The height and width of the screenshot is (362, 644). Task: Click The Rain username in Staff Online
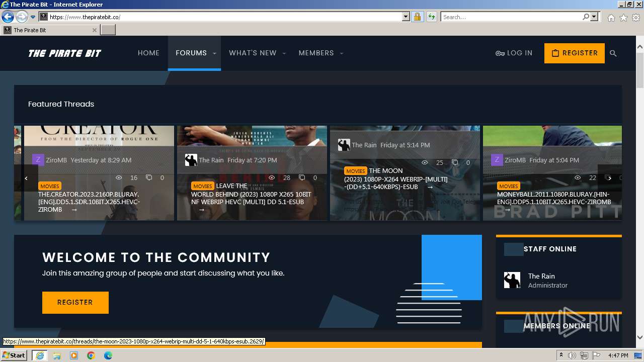coord(541,276)
